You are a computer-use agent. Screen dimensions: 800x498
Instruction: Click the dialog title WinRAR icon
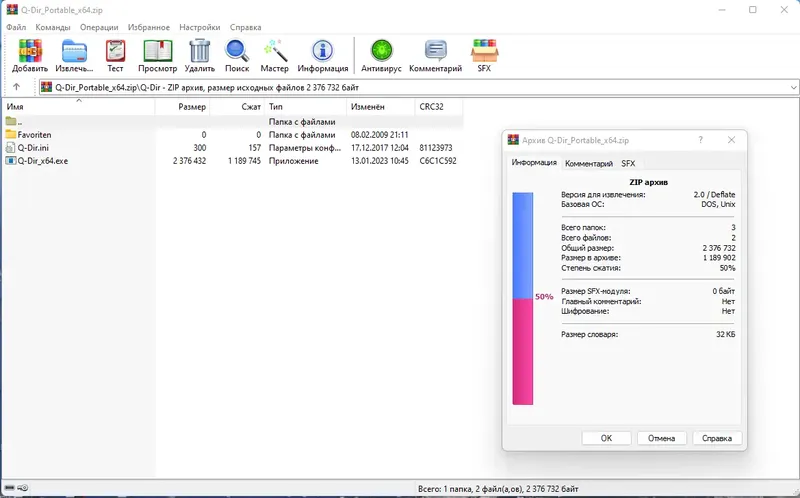(x=513, y=140)
